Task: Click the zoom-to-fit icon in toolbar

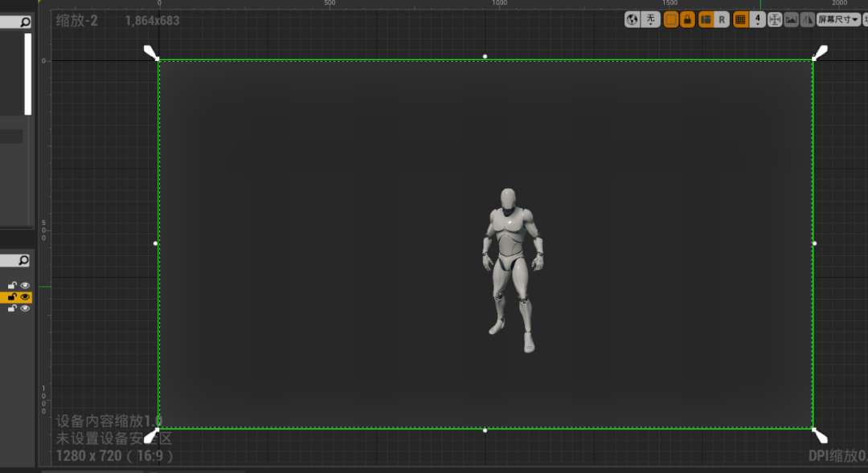Action: coord(775,20)
